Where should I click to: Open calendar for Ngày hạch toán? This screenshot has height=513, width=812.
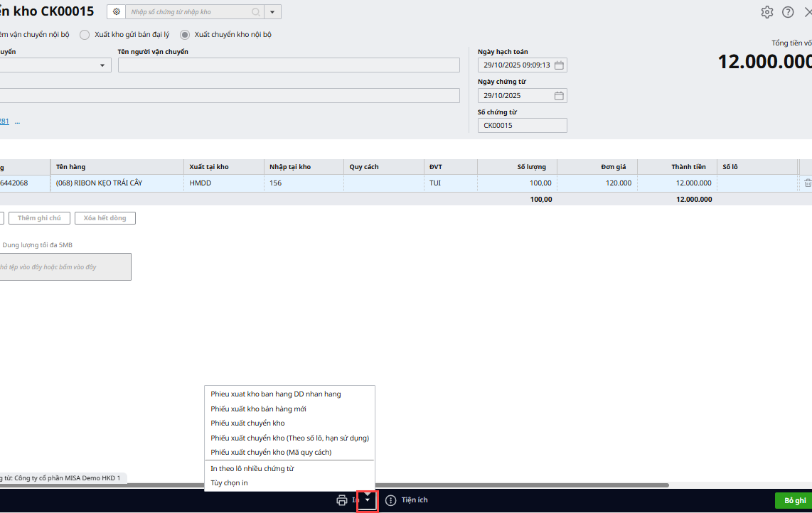[559, 65]
